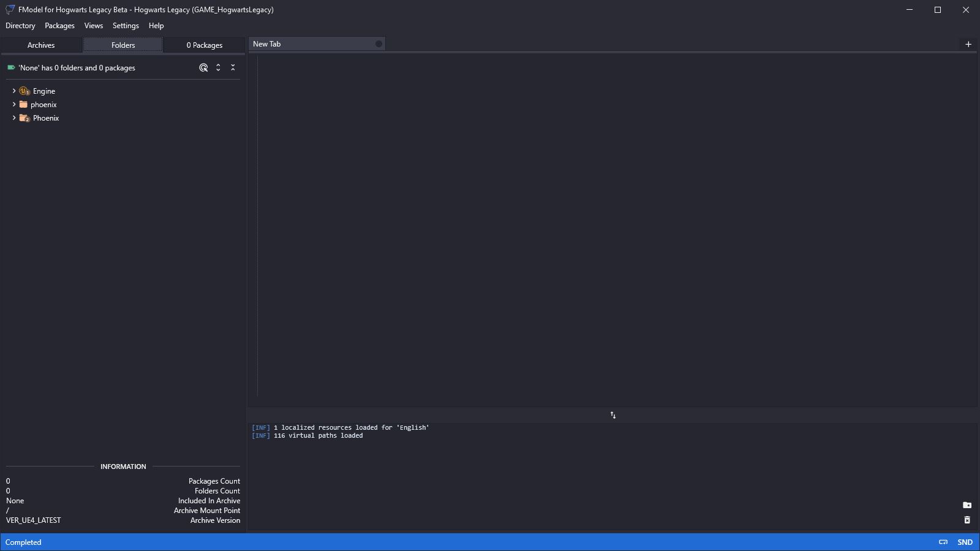Viewport: 980px width, 551px height.
Task: Open the Packages menu
Action: 59,26
